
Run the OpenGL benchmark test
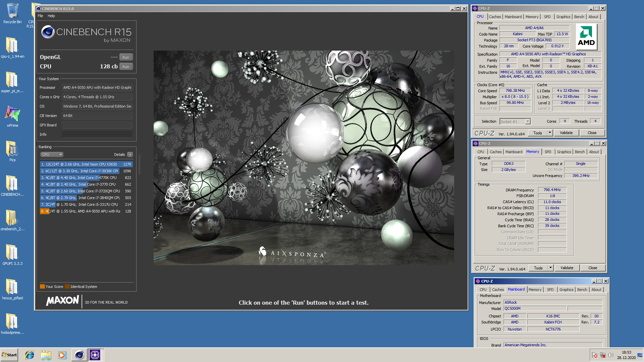click(x=126, y=57)
